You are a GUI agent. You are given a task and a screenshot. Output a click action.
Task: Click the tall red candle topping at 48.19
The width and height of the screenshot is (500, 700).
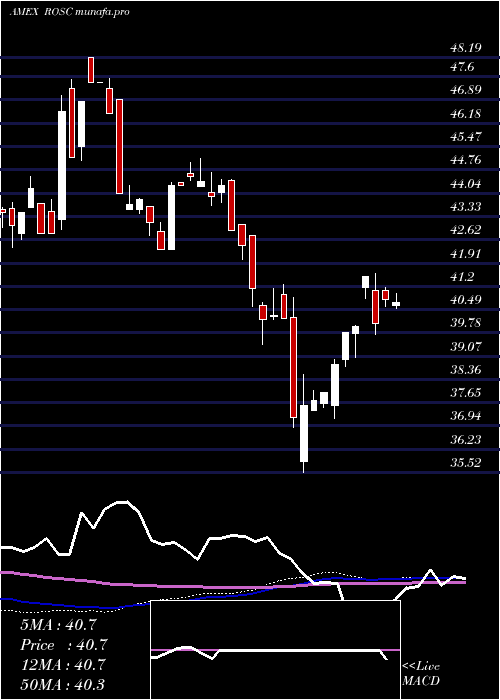(91, 70)
